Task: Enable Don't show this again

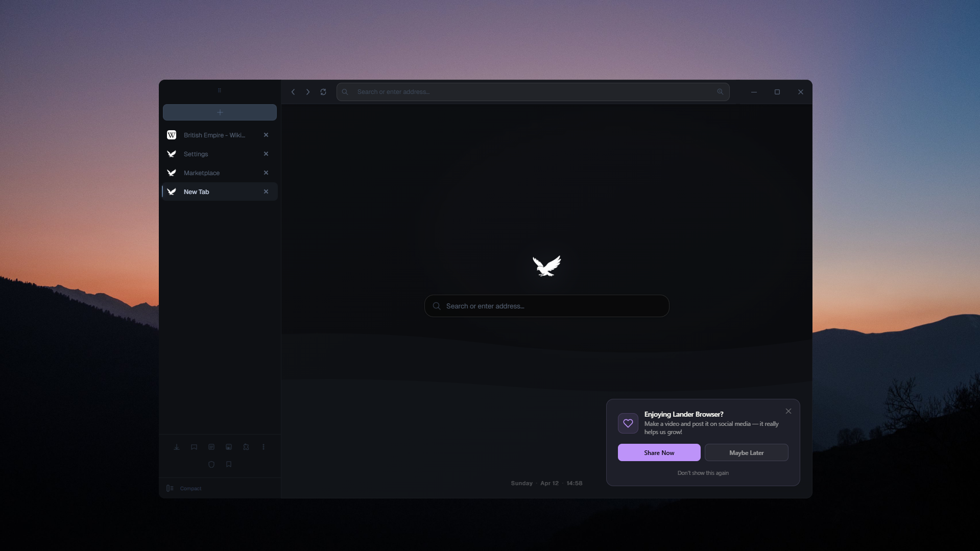Action: [703, 473]
